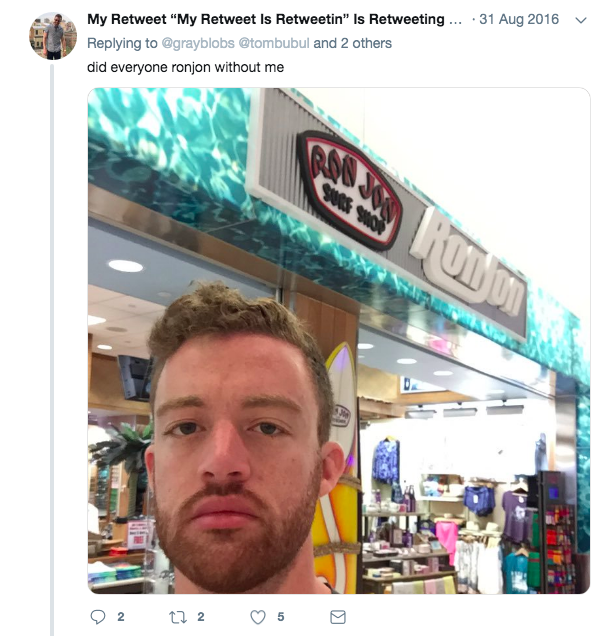Share via the envelope direct message icon
616x636 pixels.
coord(338,617)
